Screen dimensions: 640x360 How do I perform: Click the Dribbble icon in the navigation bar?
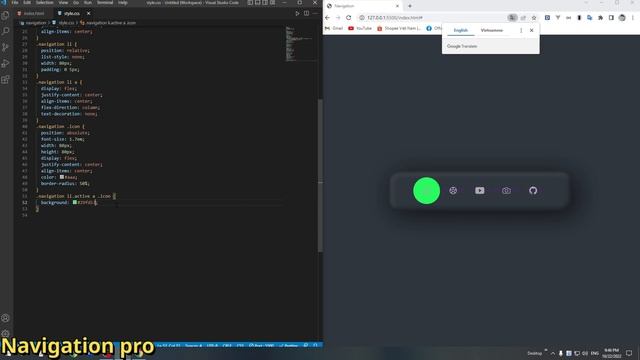(x=453, y=191)
